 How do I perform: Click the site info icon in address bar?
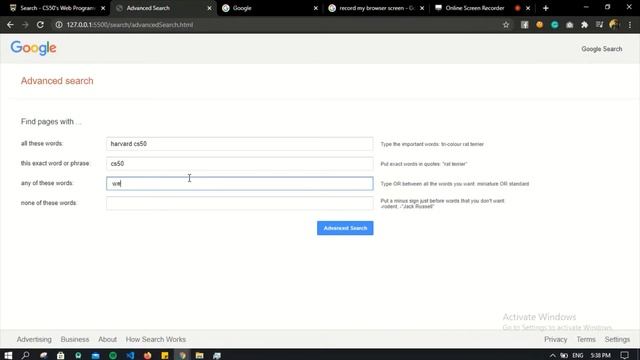click(x=59, y=25)
